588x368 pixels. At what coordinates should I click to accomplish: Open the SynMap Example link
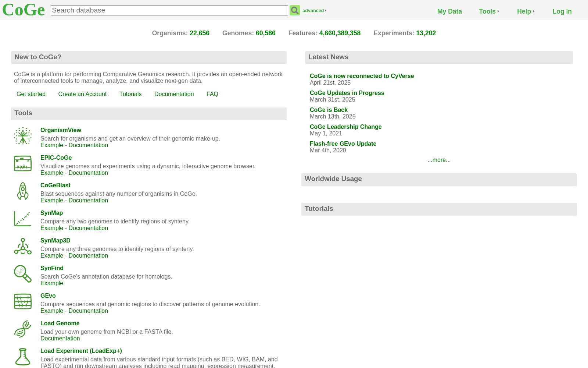tap(52, 228)
